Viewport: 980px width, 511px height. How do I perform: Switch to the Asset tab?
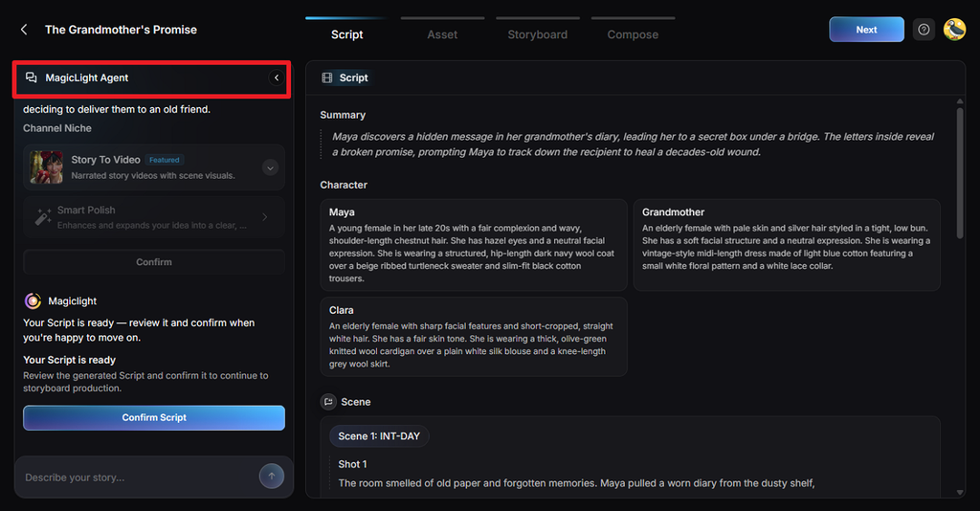pyautogui.click(x=442, y=34)
